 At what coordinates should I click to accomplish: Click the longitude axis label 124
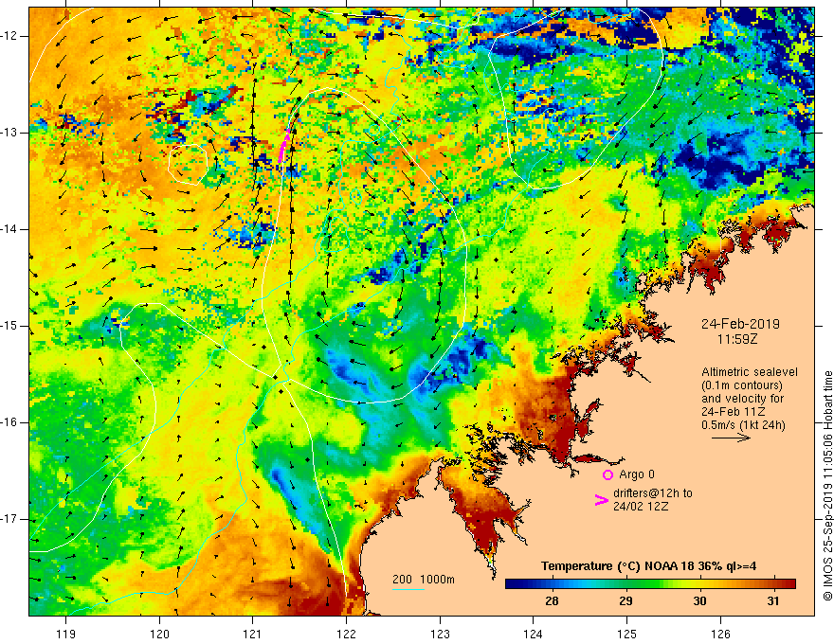click(533, 634)
